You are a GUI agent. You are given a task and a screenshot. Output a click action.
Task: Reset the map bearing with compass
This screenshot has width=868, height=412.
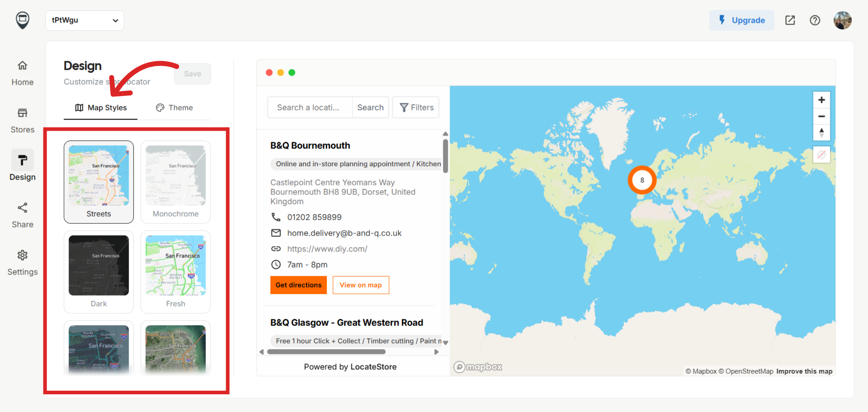(822, 133)
